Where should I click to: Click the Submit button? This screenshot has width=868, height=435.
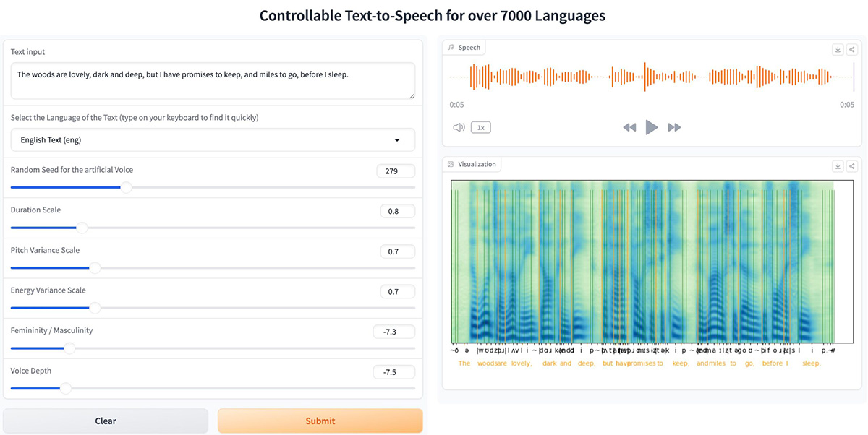tap(320, 421)
